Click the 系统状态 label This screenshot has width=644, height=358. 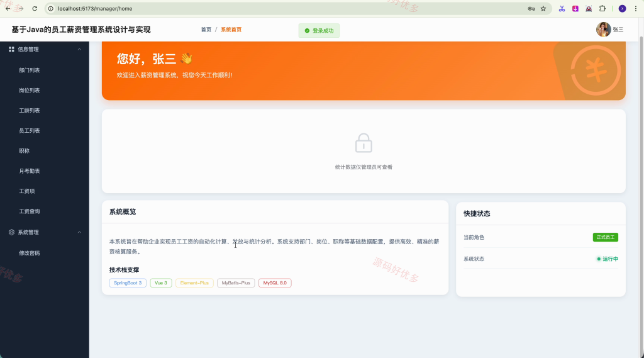(474, 259)
